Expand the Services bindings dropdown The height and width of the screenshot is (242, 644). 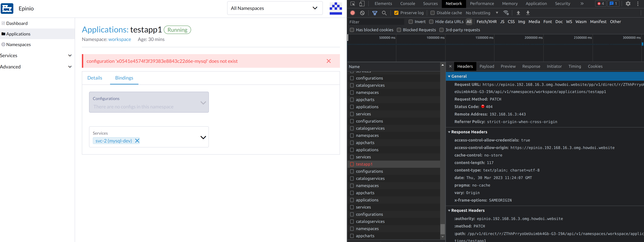(203, 137)
